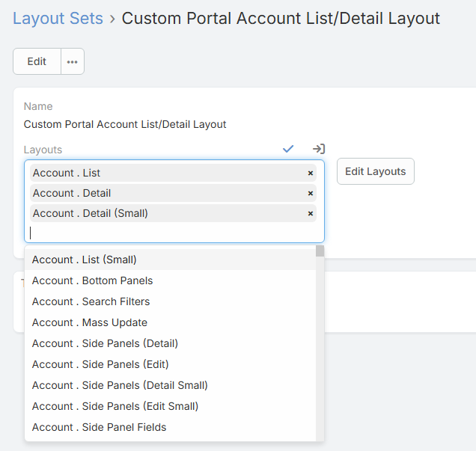
Task: Select Account . List (Small) option
Action: tap(85, 260)
